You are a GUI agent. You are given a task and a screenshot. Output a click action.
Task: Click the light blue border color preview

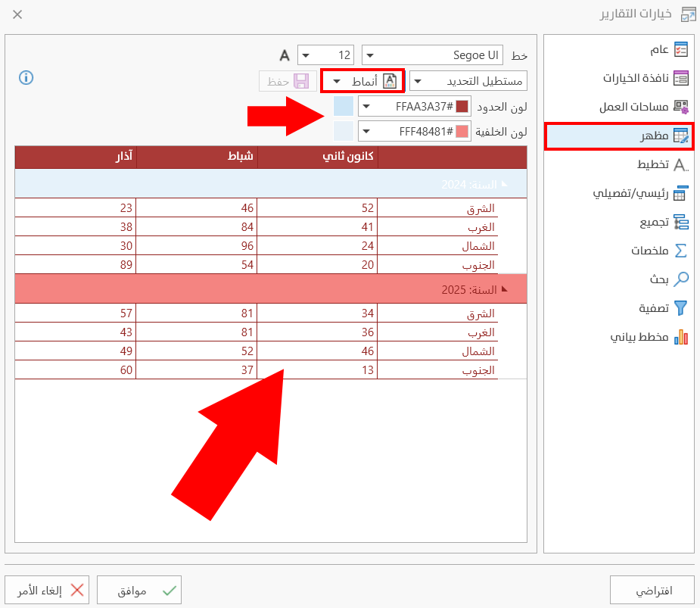click(343, 106)
